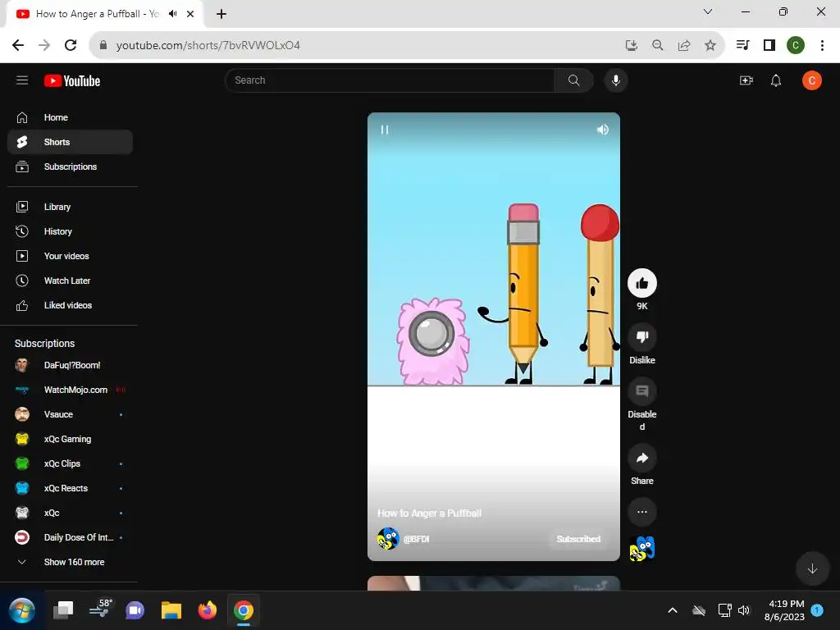The height and width of the screenshot is (630, 840).
Task: Start voice search with microphone icon
Action: tap(616, 80)
